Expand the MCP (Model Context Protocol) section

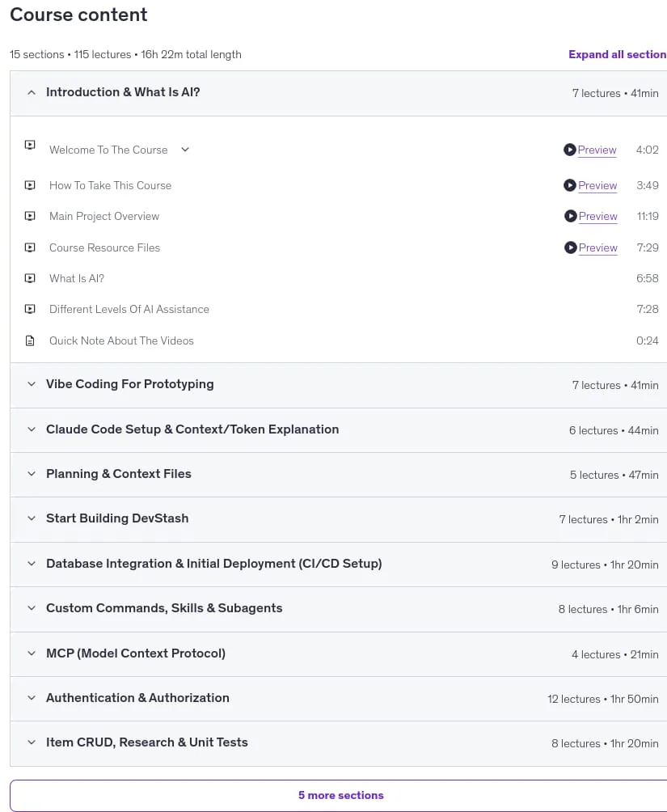click(338, 653)
